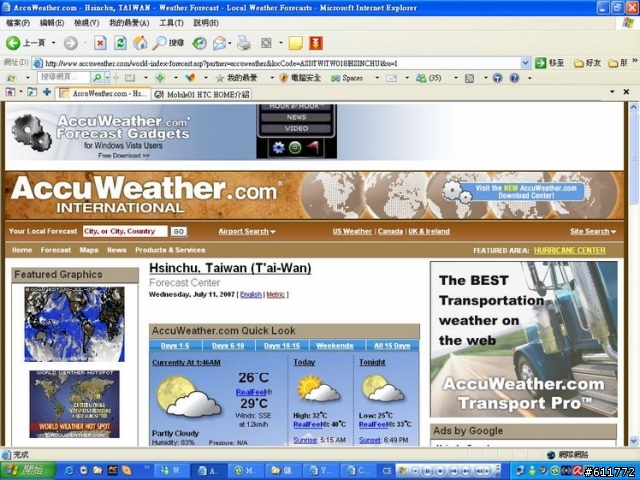Click the grey full-screen toolbar icon
The image size is (640, 480).
(266, 43)
